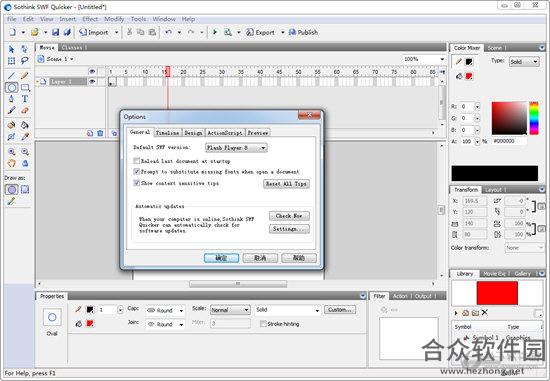Open Color transform None dropdown

524,248
